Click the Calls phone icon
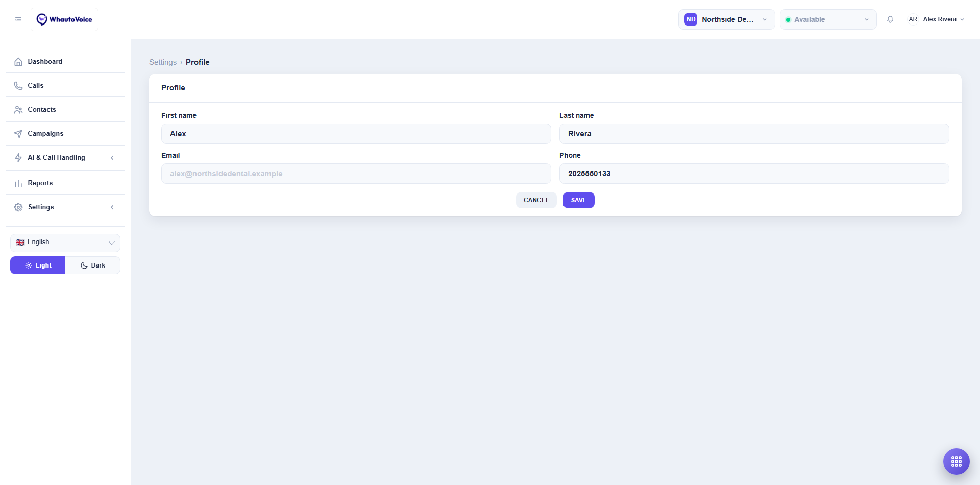The image size is (980, 485). [18, 86]
